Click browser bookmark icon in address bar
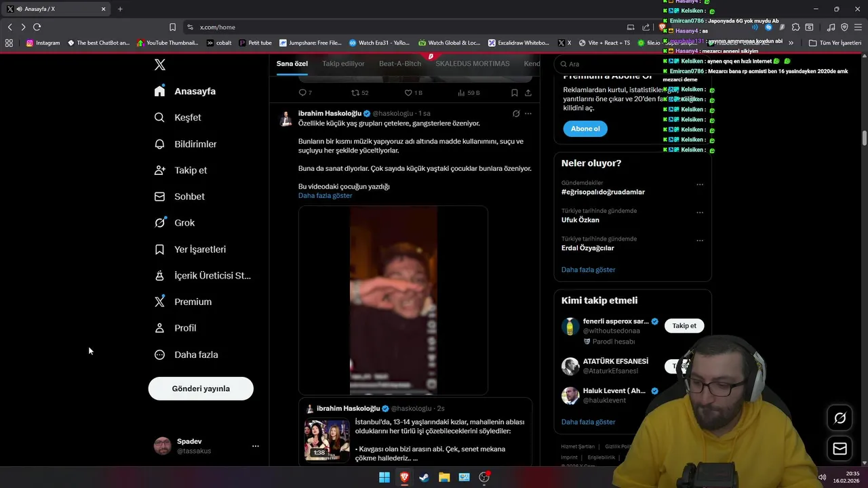This screenshot has height=488, width=868. pyautogui.click(x=172, y=27)
